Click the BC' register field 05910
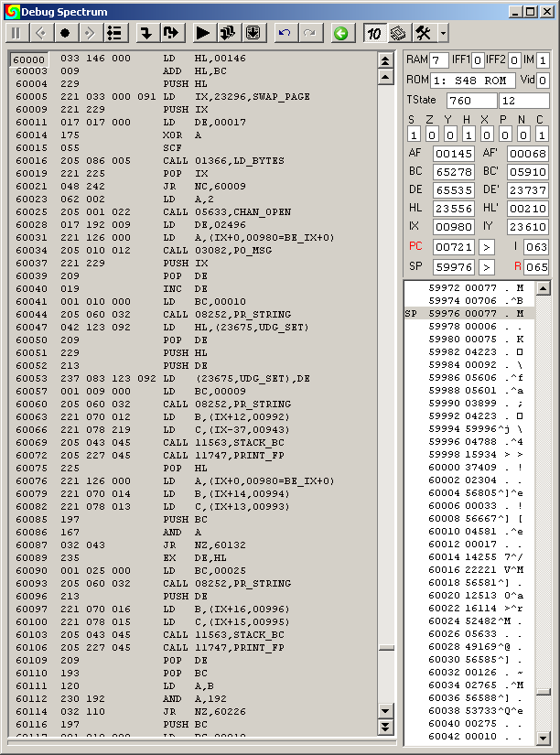The image size is (560, 755). 528,172
